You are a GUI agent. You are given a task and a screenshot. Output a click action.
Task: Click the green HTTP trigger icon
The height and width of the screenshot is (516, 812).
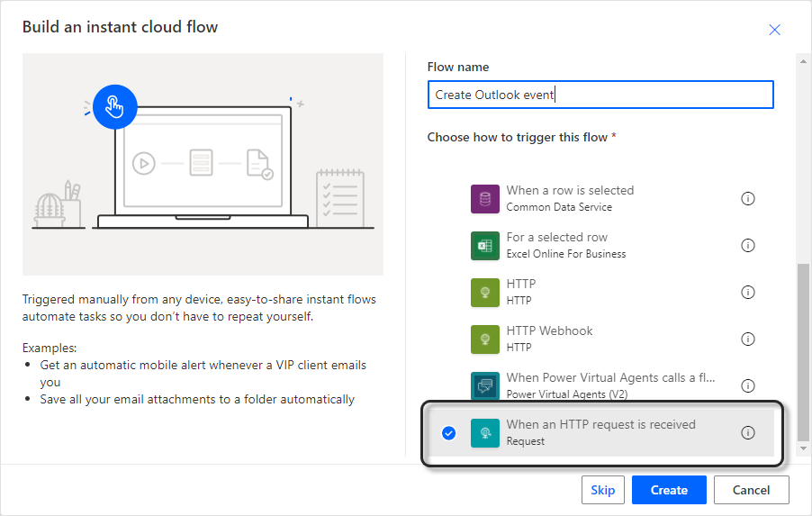[x=484, y=293]
